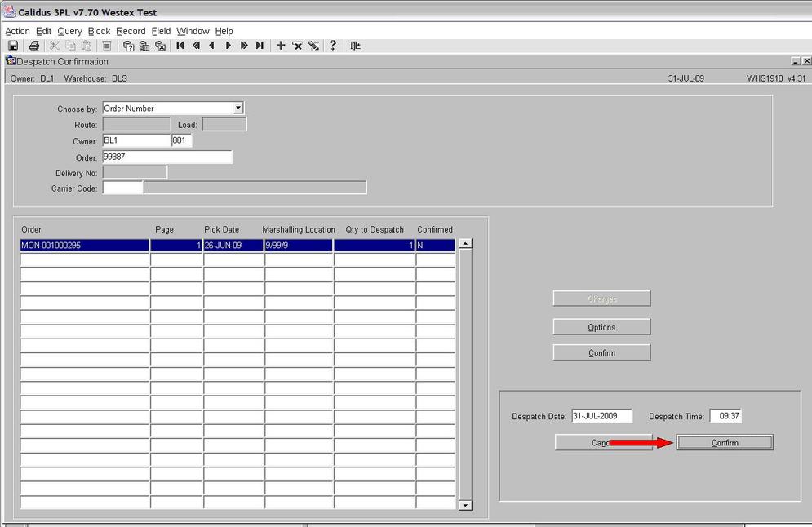
Task: Click marshalling location cell 9/99/9
Action: pos(299,246)
